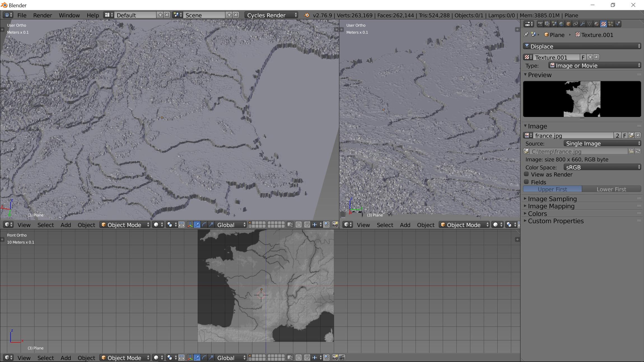644x362 pixels.
Task: Open the Modifiers tab (wrench icon)
Action: click(582, 24)
